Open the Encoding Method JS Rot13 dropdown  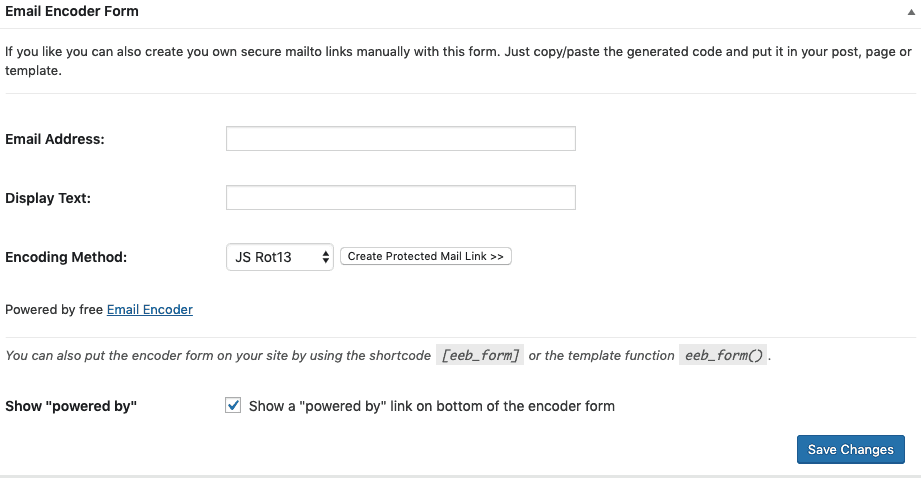280,257
